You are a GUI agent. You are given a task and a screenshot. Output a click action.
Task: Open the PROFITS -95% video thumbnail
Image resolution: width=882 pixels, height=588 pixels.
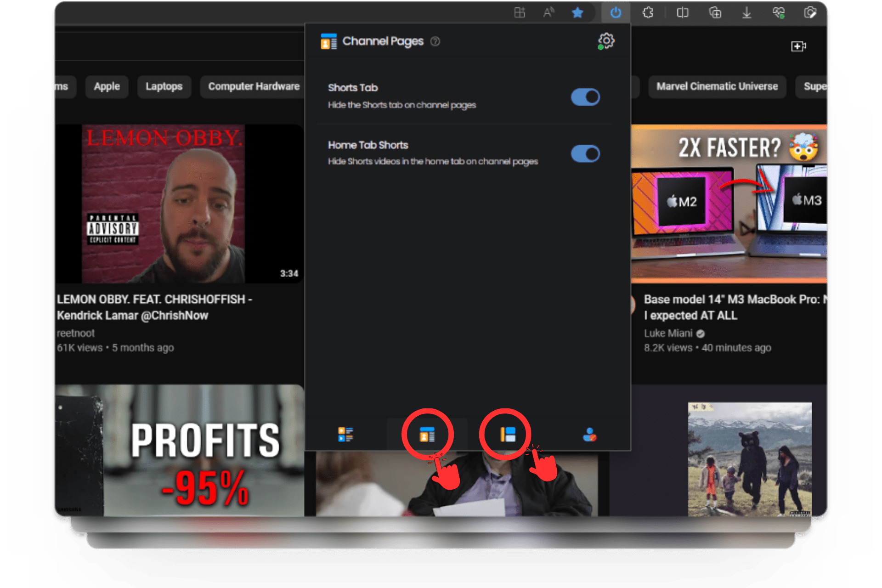180,450
